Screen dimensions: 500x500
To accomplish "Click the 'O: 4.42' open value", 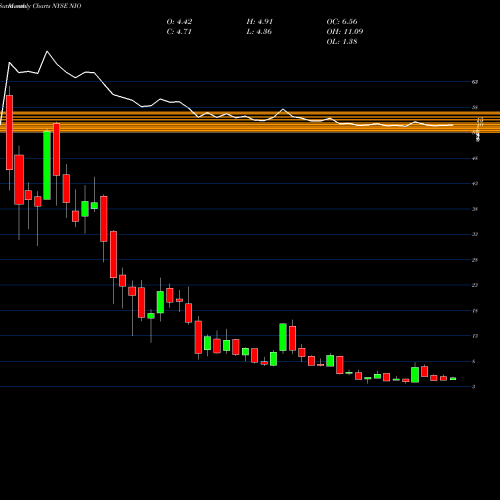I will [x=179, y=22].
